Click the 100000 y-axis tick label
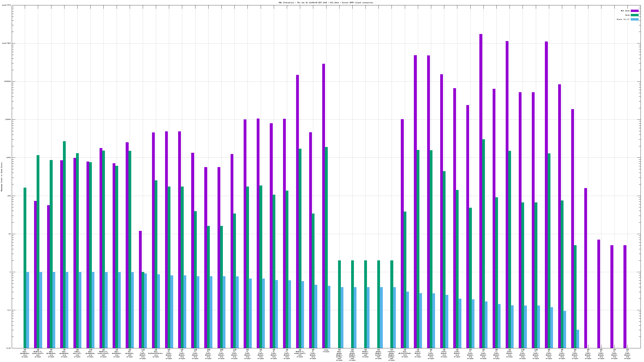This screenshot has height=362, width=644. [x=7, y=82]
